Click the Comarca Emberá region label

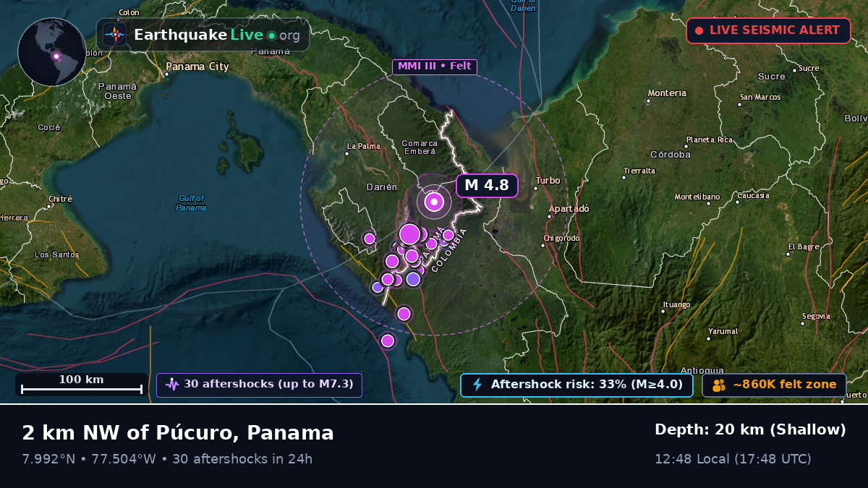click(420, 147)
